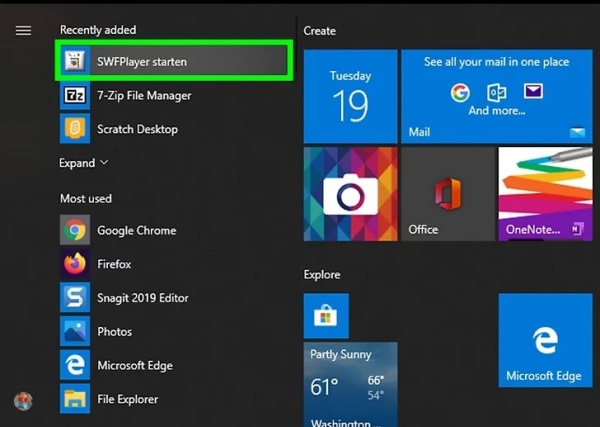Screen dimensions: 600x427
Task: Open Snagit 2019 Editor
Action: point(142,298)
